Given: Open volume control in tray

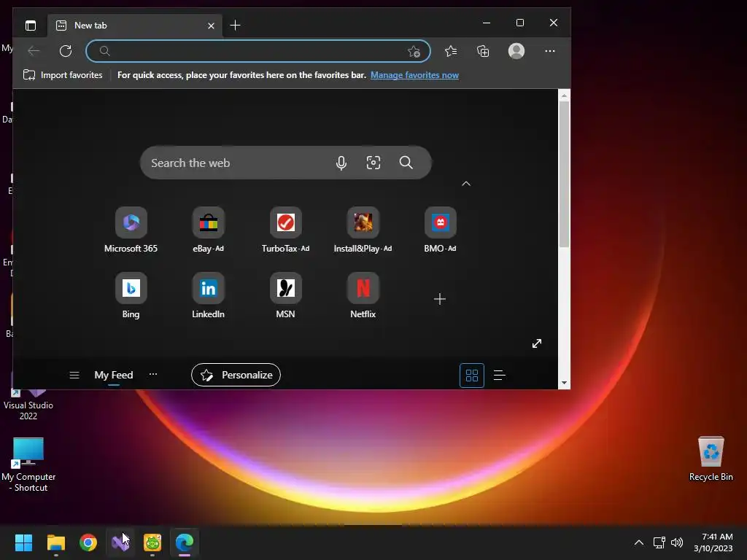Looking at the screenshot, I should coord(676,542).
